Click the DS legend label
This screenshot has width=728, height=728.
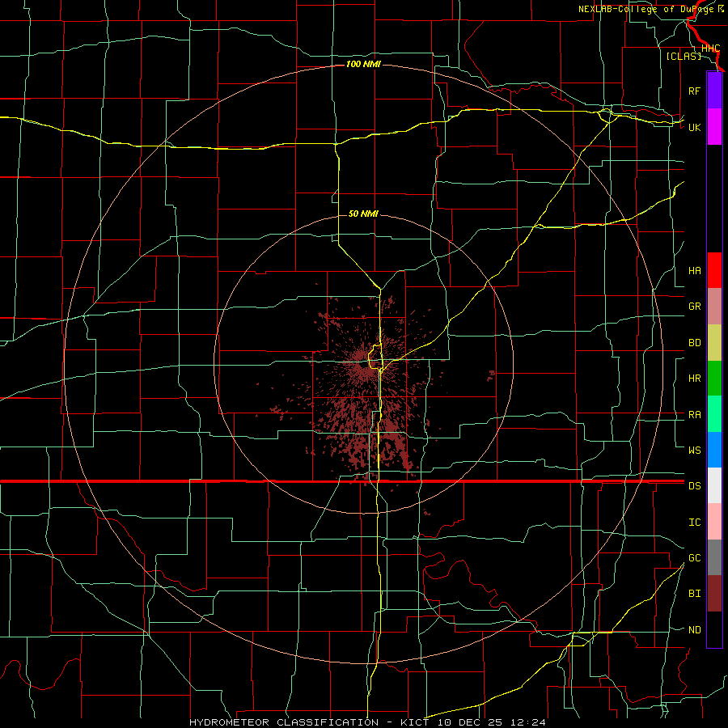pos(694,486)
